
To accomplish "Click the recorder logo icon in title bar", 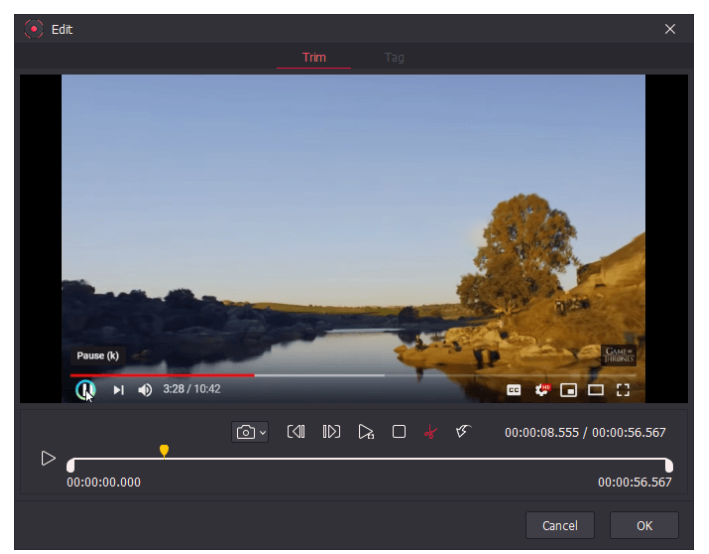I will click(34, 29).
